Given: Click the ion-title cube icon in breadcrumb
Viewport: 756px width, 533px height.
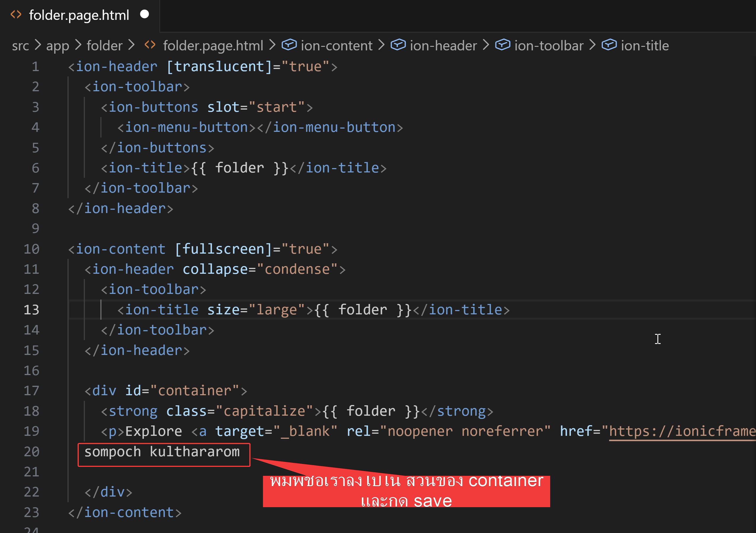Looking at the screenshot, I should [x=609, y=45].
